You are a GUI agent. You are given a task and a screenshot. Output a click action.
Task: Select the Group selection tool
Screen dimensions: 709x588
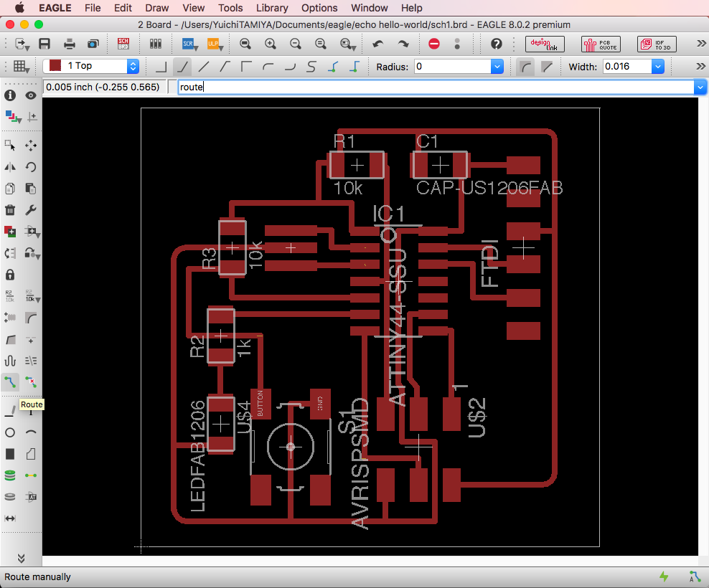10,145
